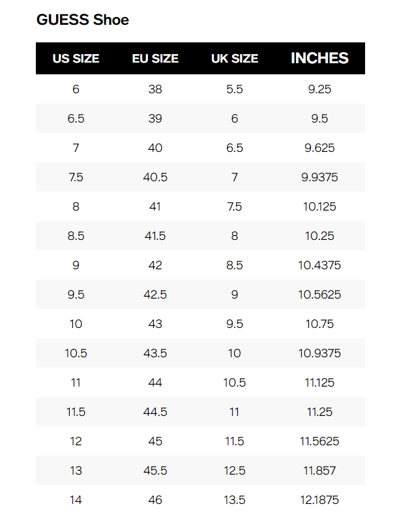Viewport: 399px width, 532px height.
Task: Click the 10.4375 inches cell
Action: (319, 265)
